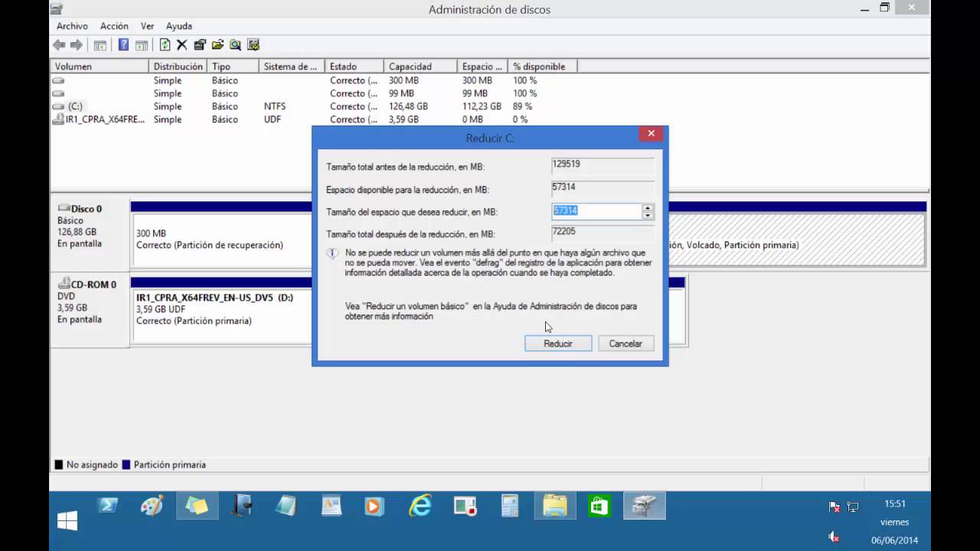This screenshot has height=551, width=980.
Task: Click the Cancelar button
Action: (626, 344)
